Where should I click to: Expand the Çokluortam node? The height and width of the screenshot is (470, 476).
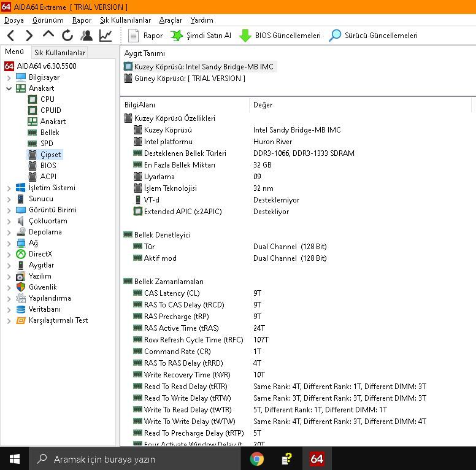(x=9, y=222)
